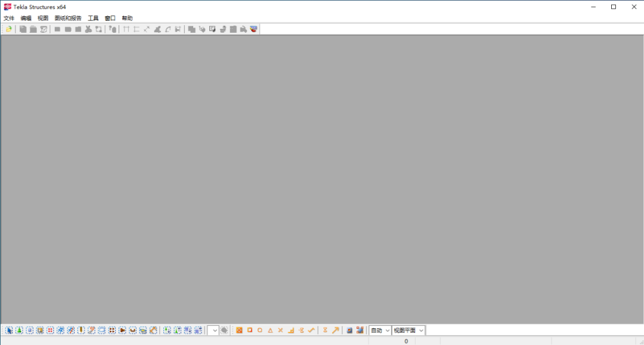Toggle snap to center points (circle icon)
The height and width of the screenshot is (345, 644).
(260, 330)
